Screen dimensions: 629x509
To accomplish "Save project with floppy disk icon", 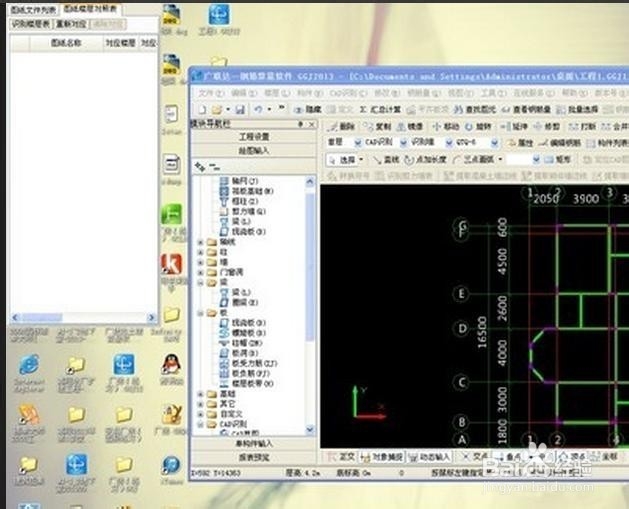I will pos(240,109).
